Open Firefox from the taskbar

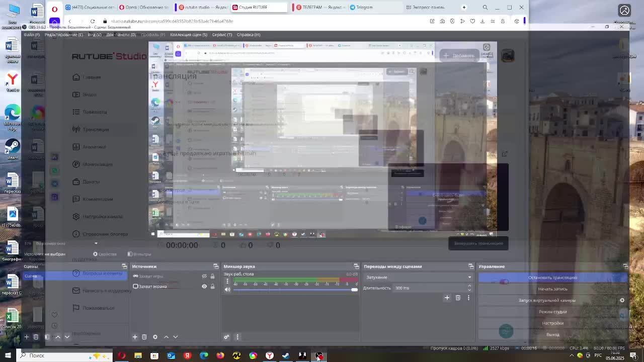220,355
